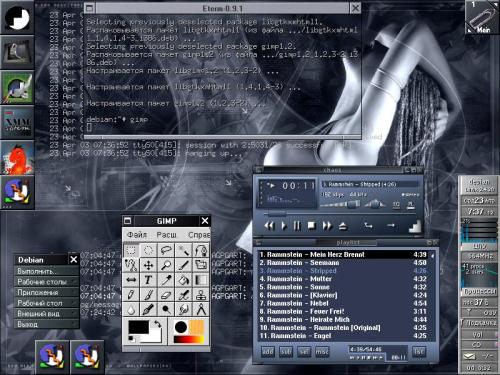Open the Файл menu in GIMP
The image size is (500, 375).
[136, 235]
